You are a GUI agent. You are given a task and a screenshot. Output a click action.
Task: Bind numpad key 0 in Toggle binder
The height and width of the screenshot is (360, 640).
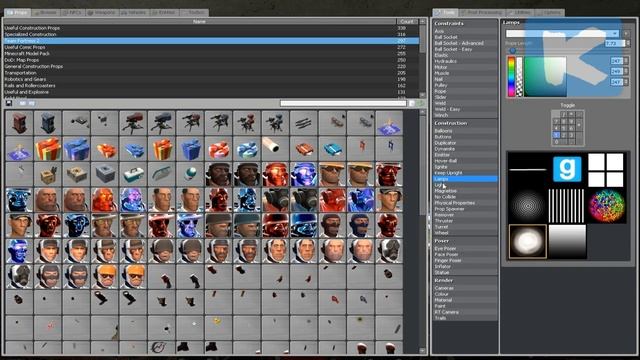560,142
